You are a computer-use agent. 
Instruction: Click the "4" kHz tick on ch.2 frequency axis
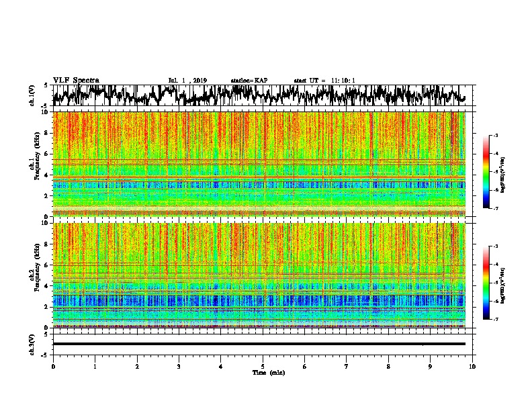tap(47, 286)
